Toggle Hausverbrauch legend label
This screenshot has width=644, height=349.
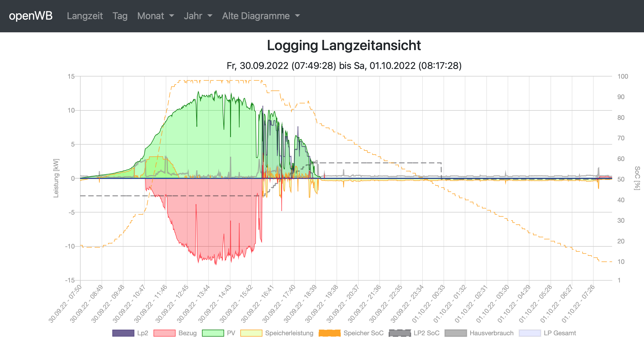(x=491, y=333)
